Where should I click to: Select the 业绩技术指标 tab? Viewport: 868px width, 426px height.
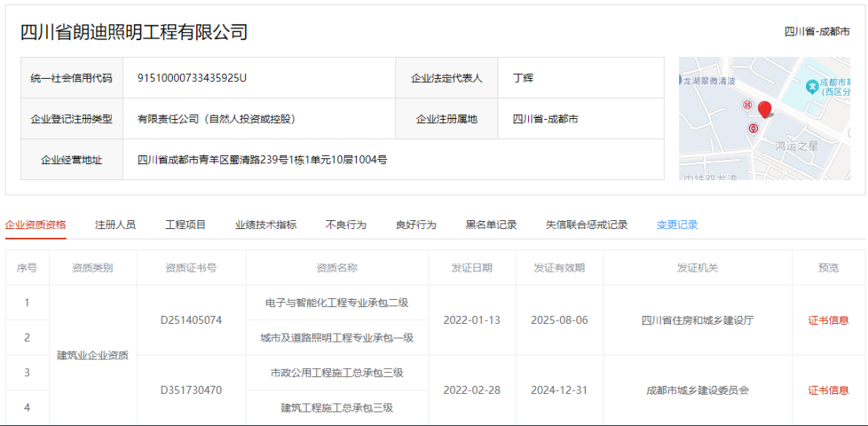click(x=266, y=225)
